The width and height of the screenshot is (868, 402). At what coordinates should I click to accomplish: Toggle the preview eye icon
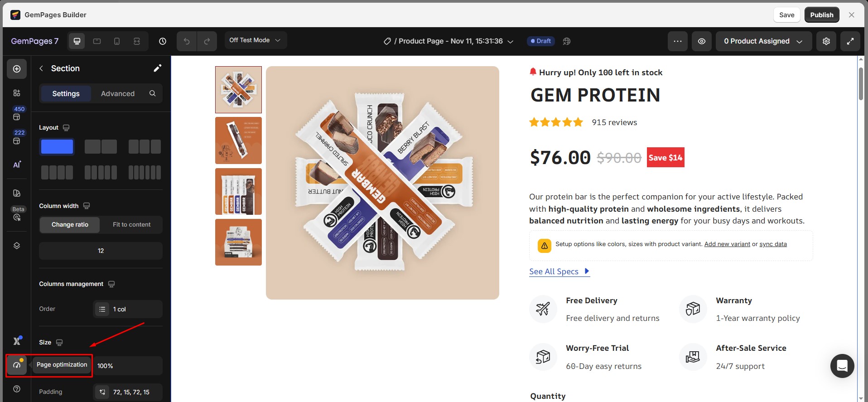click(x=702, y=41)
